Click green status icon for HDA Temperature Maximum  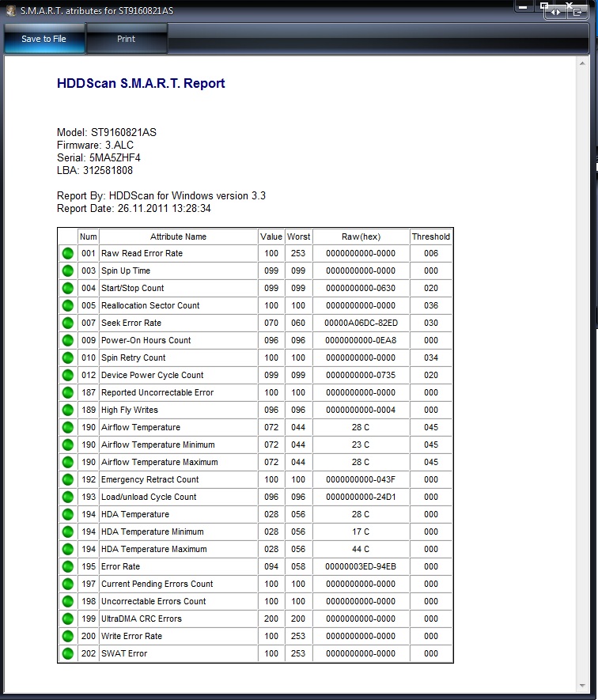[x=68, y=550]
